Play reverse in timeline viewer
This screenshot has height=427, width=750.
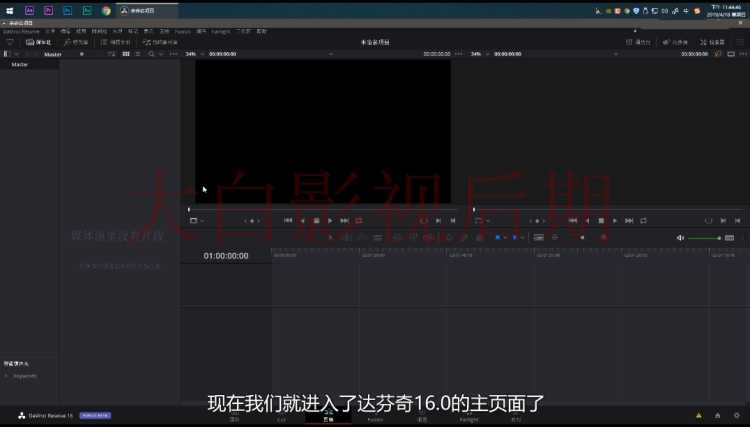[x=587, y=221]
